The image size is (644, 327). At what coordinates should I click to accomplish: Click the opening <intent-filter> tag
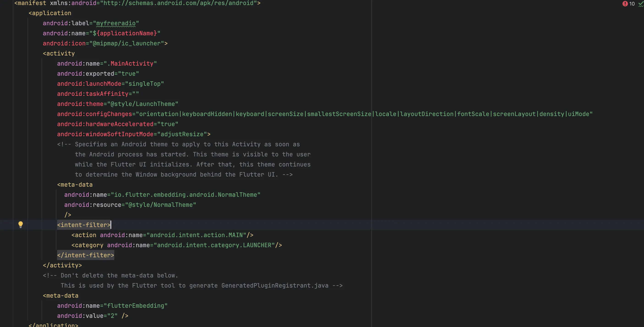point(84,225)
